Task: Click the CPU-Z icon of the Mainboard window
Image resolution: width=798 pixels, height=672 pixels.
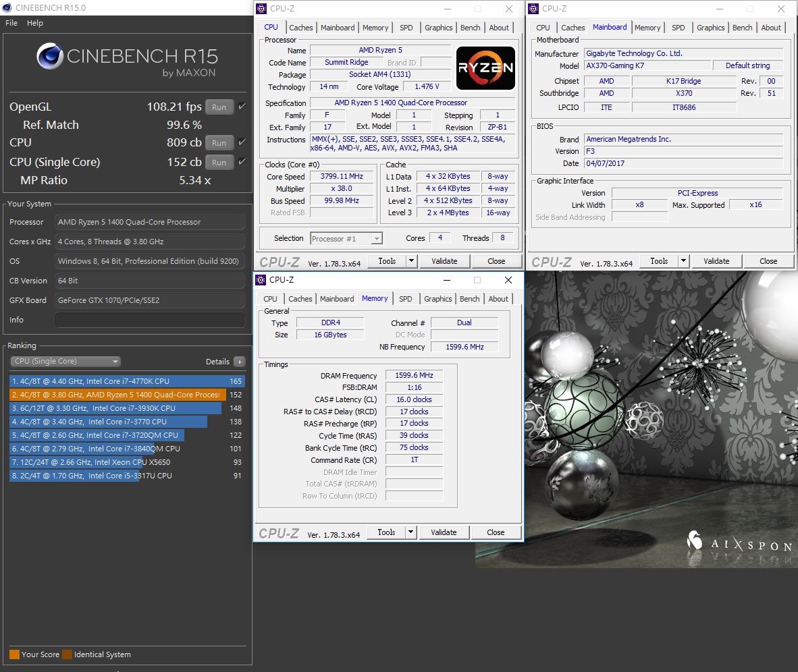Action: pyautogui.click(x=533, y=9)
